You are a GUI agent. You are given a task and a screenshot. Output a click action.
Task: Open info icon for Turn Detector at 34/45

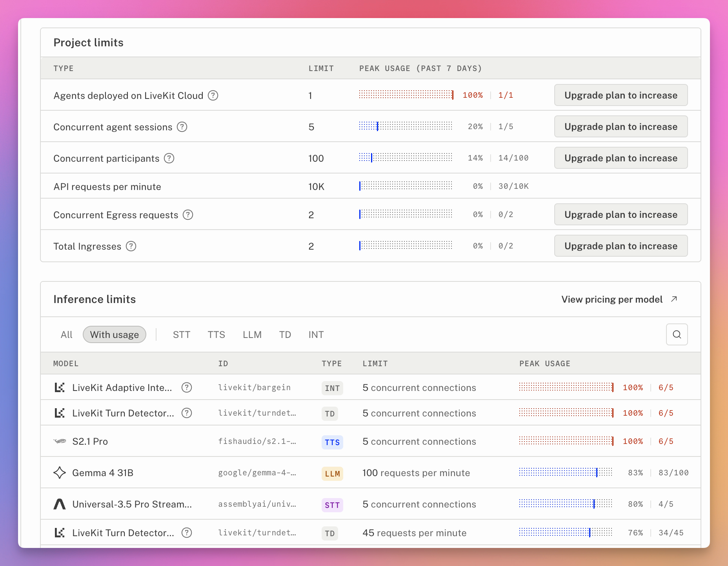coord(187,533)
